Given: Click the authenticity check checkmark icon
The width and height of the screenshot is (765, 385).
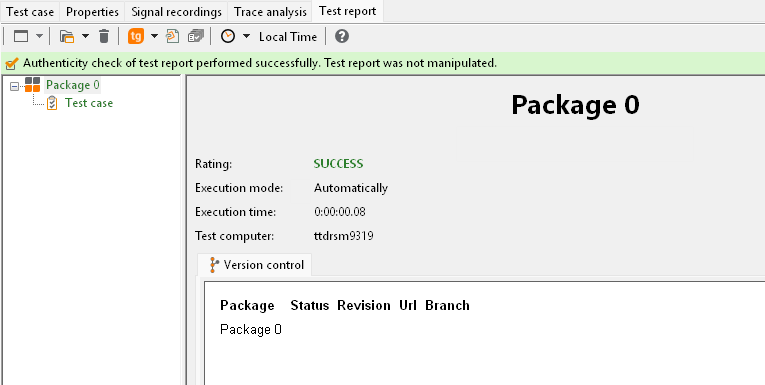Looking at the screenshot, I should [x=12, y=63].
